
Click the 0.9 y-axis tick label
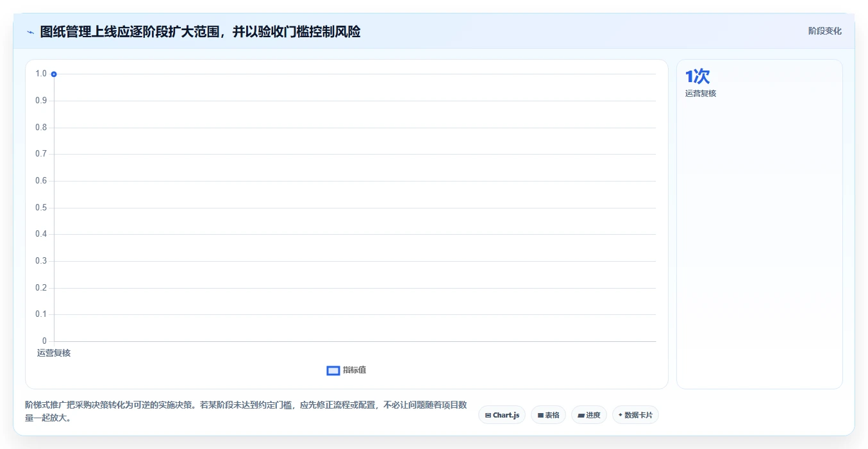tap(41, 100)
